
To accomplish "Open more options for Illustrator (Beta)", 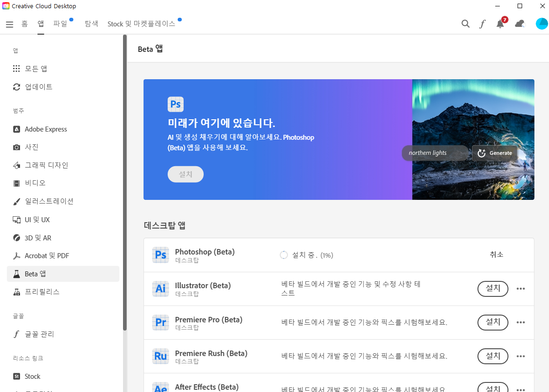I will tap(521, 289).
